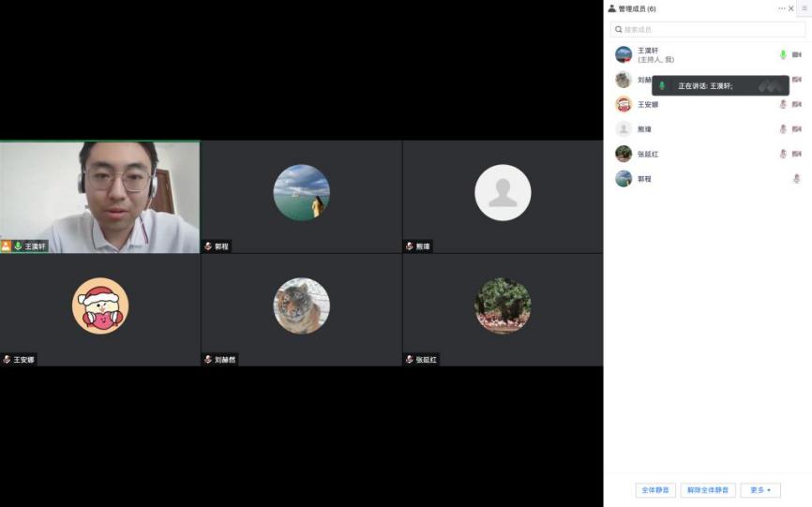
Task: Click 张延红's camera-off icon
Action: pos(796,154)
